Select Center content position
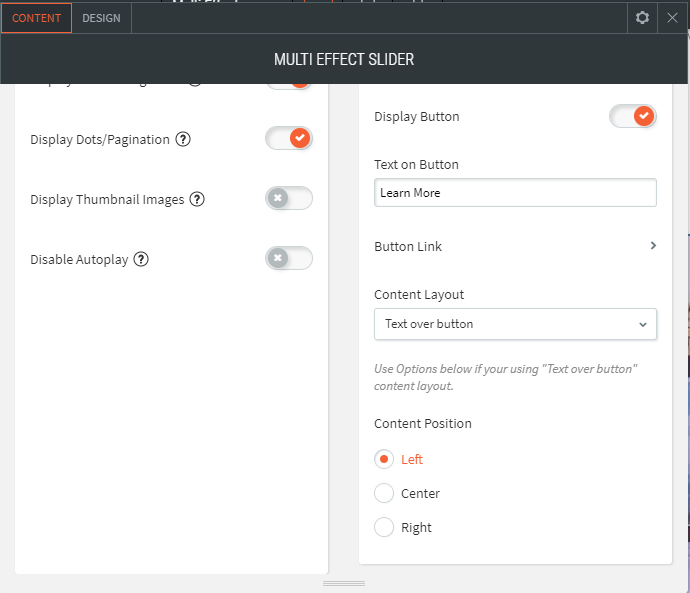This screenshot has width=690, height=593. point(384,493)
